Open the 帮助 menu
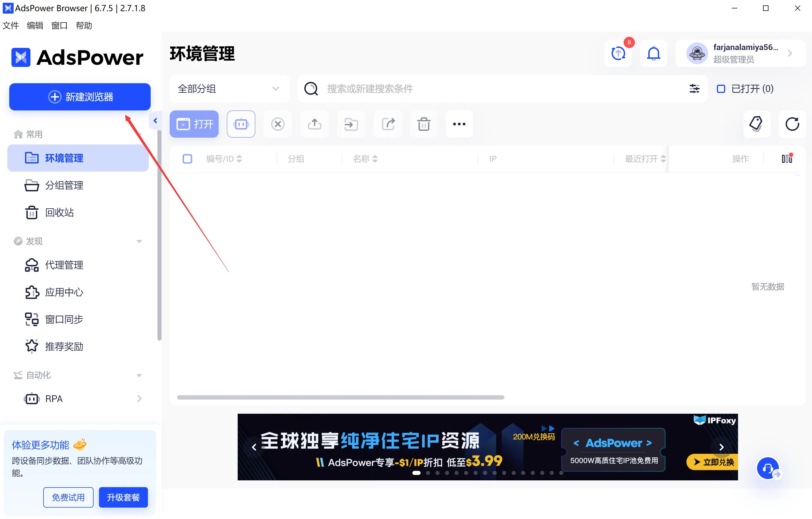812x519 pixels. (84, 25)
